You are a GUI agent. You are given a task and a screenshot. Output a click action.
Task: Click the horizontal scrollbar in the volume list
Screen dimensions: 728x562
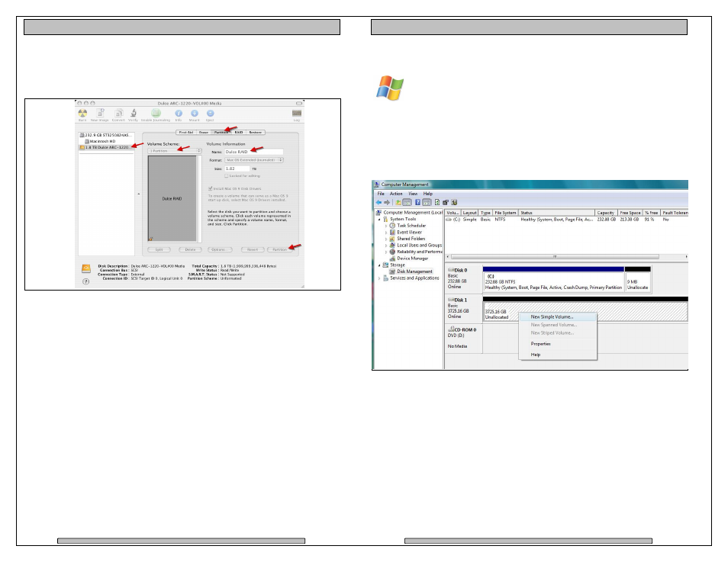(x=555, y=257)
